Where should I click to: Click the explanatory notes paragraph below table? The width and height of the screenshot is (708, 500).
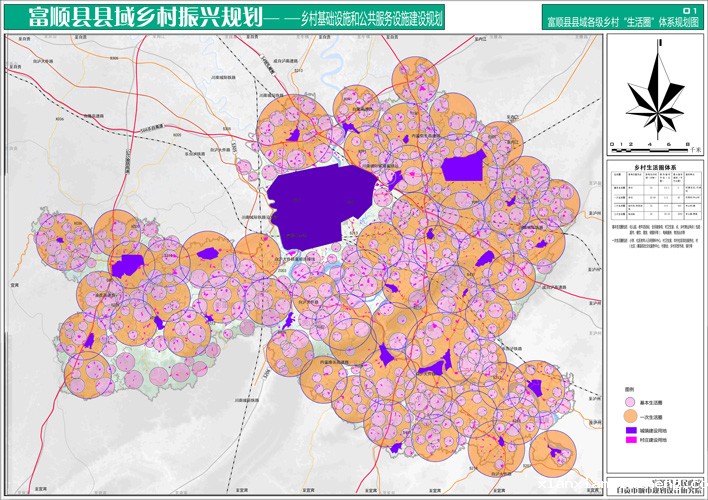(655, 237)
